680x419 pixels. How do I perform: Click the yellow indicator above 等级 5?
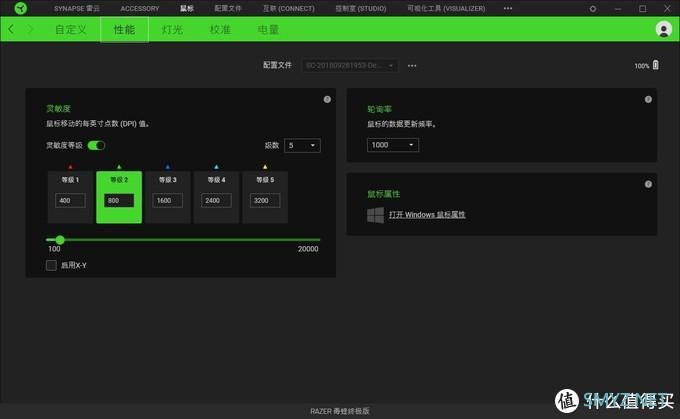click(265, 167)
